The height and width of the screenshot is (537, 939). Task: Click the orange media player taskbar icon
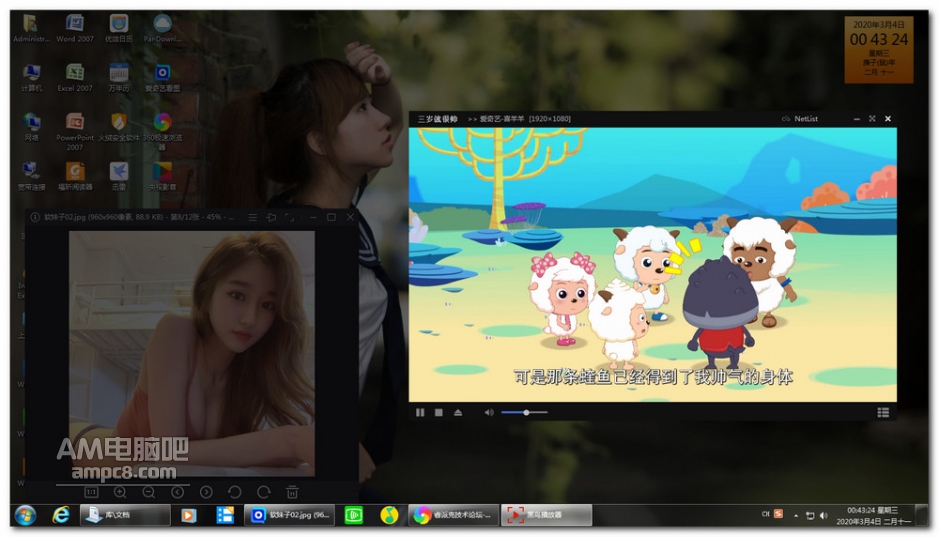click(x=189, y=515)
